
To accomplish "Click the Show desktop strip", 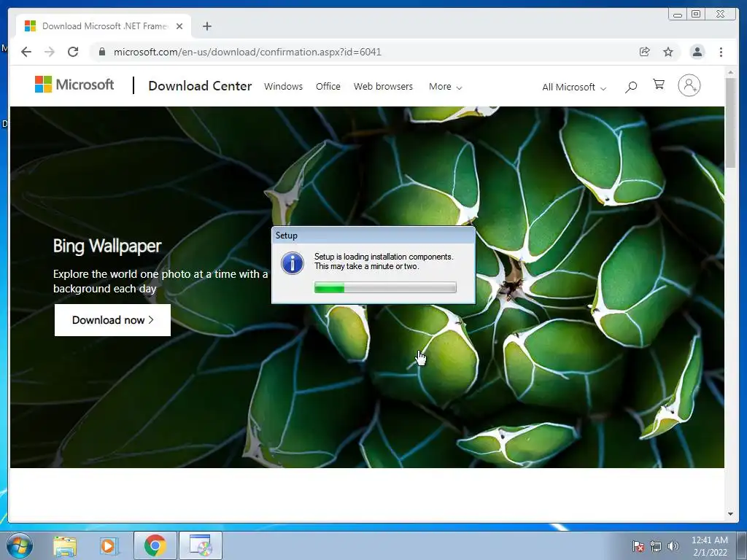I will coord(742,545).
